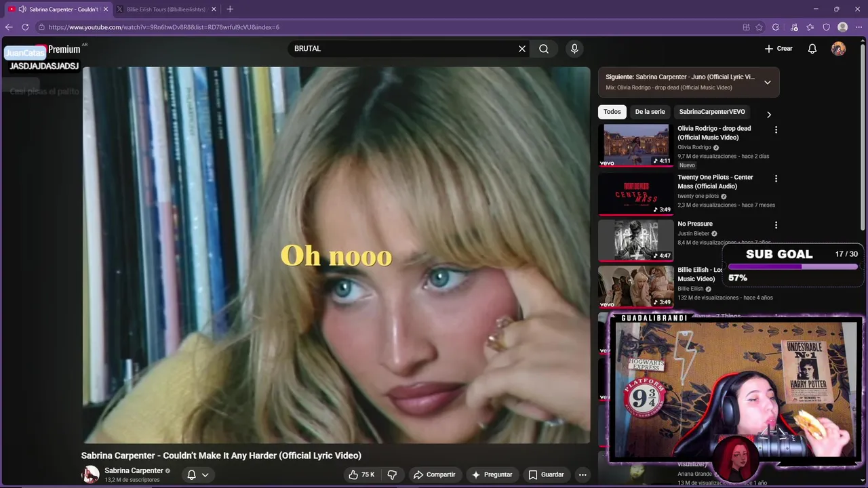This screenshot has height=488, width=868.
Task: Open options for No Pressure video
Action: pyautogui.click(x=776, y=225)
